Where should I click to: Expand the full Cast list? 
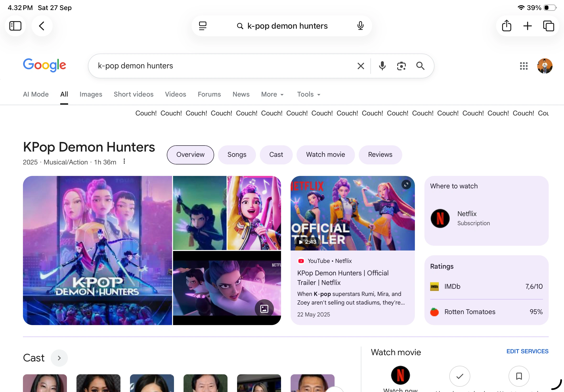pyautogui.click(x=59, y=358)
